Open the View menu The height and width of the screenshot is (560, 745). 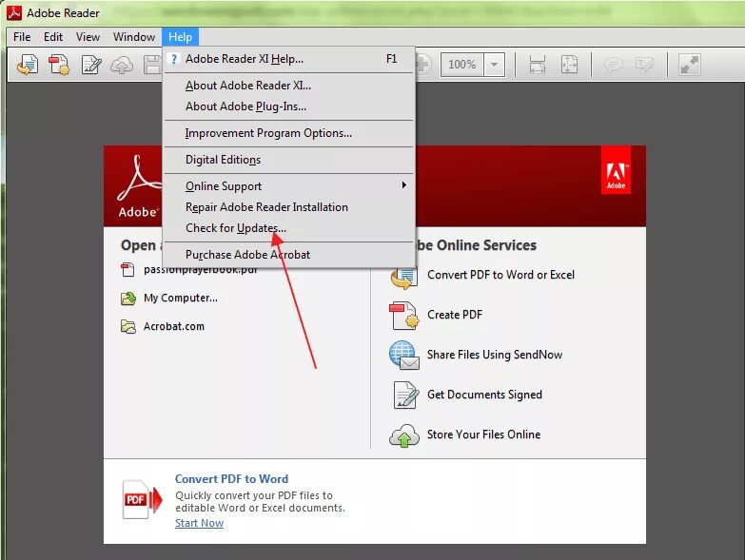pyautogui.click(x=88, y=37)
